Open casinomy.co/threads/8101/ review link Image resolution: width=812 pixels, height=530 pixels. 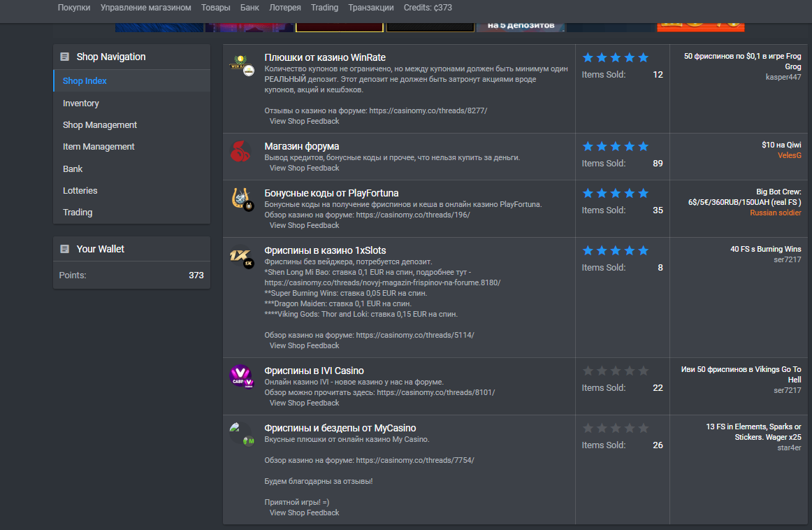(436, 393)
